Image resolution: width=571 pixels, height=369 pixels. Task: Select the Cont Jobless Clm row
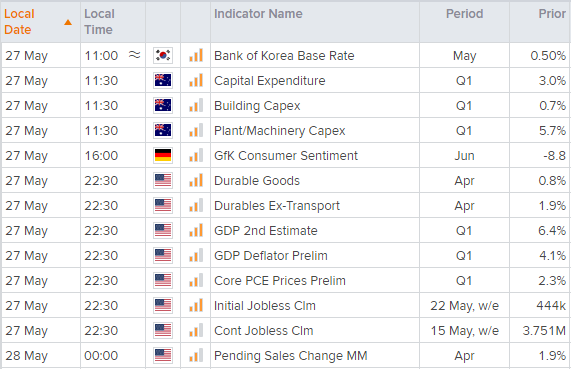click(286, 331)
